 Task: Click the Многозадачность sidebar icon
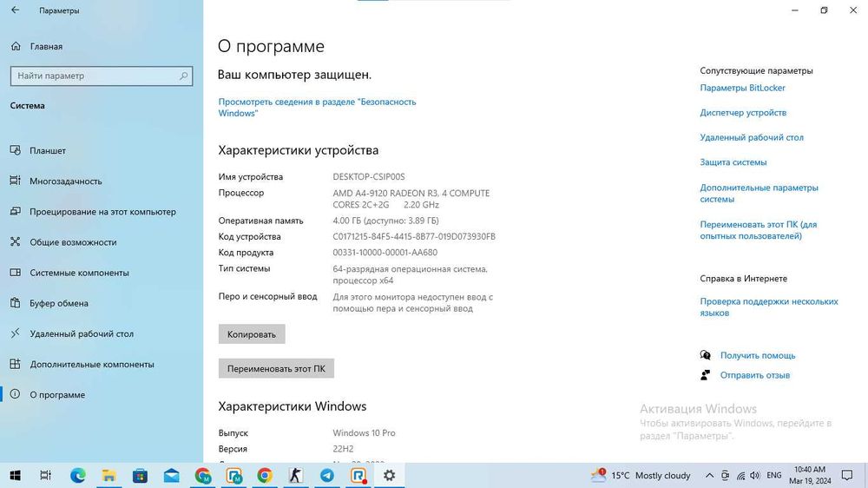click(16, 181)
